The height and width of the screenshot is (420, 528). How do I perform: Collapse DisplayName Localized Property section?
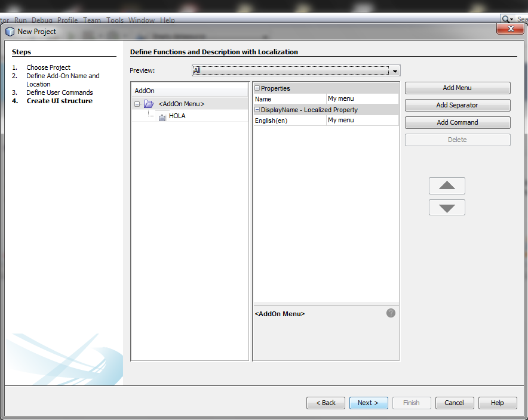point(257,110)
